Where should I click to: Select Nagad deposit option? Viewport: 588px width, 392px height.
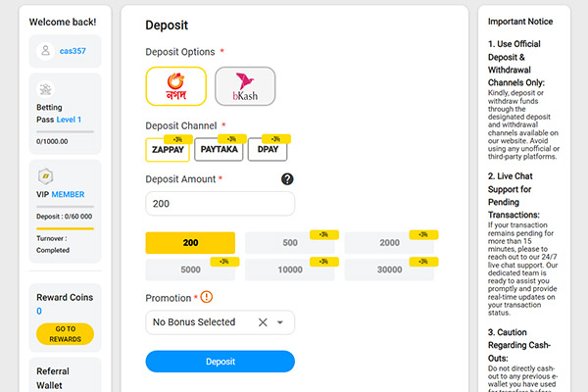click(175, 85)
